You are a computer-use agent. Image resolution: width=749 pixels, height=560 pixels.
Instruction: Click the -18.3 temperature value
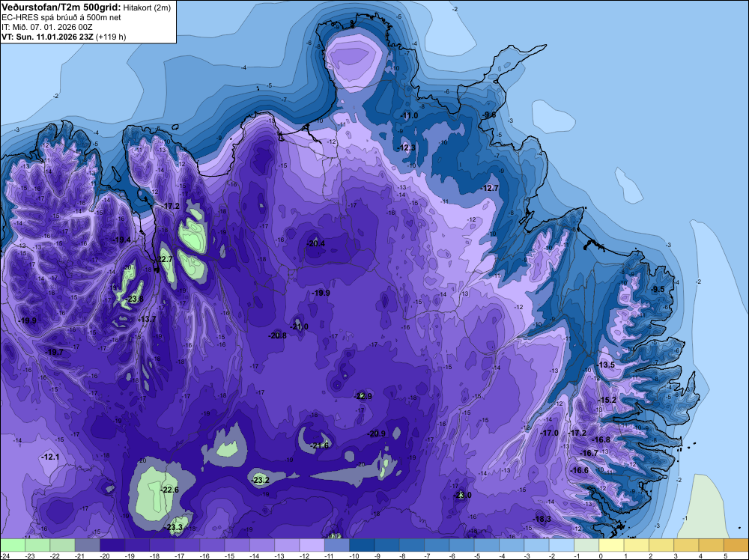pyautogui.click(x=542, y=519)
